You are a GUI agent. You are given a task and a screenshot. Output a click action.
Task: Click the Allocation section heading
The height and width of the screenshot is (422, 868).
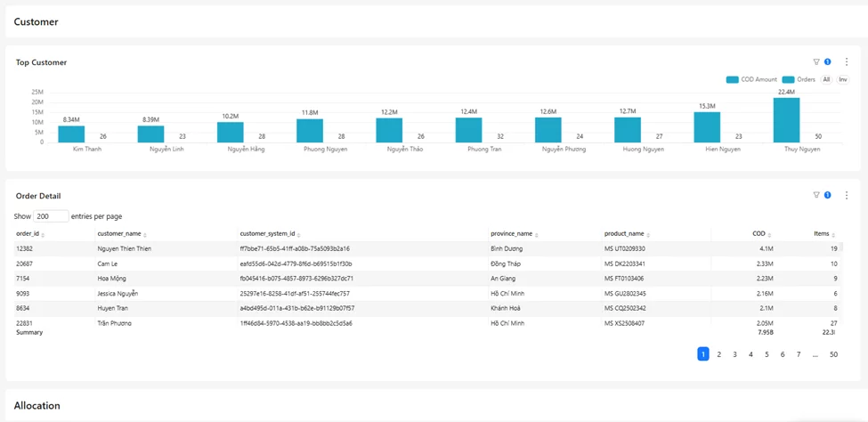37,406
